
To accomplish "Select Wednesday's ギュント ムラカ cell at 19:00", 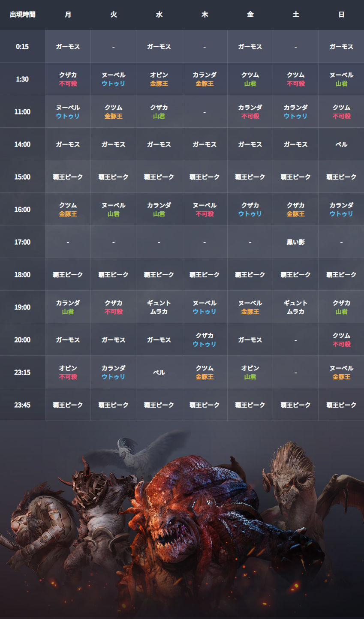I will [159, 307].
